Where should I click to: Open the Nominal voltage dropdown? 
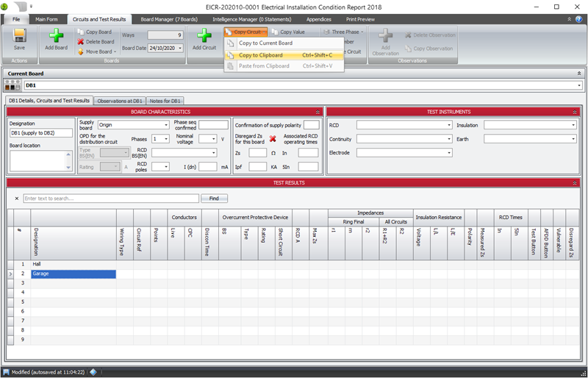coord(214,139)
